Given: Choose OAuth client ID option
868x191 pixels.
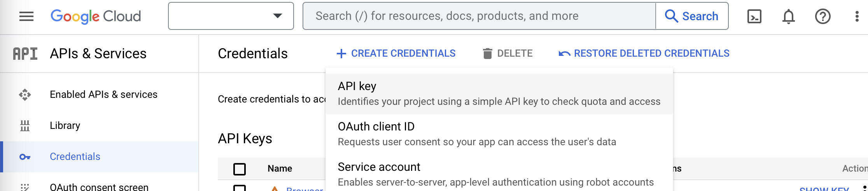Looking at the screenshot, I should [x=499, y=134].
